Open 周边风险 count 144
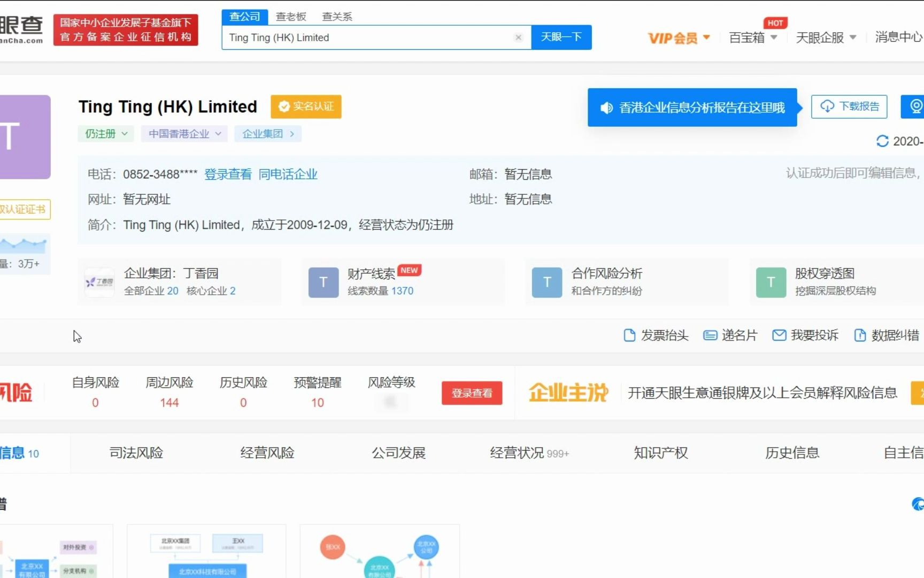 (x=170, y=403)
